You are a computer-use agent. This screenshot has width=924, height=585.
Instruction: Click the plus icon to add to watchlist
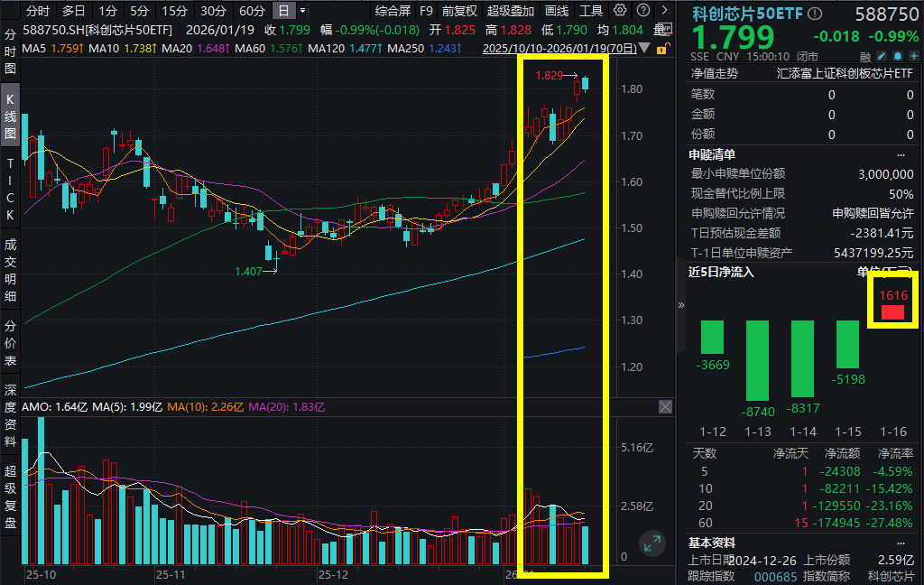coord(911,56)
